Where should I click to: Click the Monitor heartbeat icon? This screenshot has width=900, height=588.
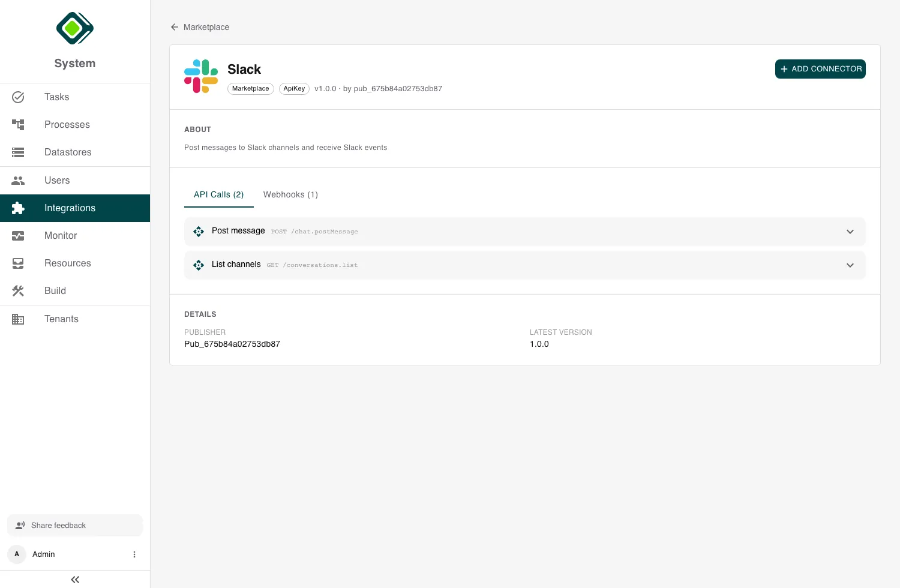coord(18,236)
